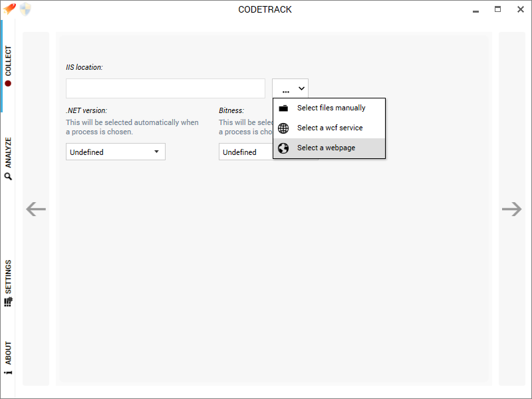Screen dimensions: 532x399
Task: Click the '.NET version:' label
Action: (86, 110)
